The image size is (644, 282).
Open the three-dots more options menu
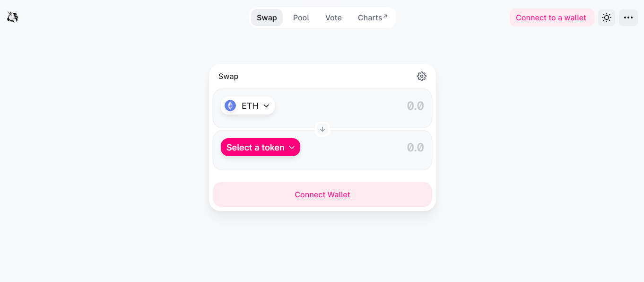[628, 18]
